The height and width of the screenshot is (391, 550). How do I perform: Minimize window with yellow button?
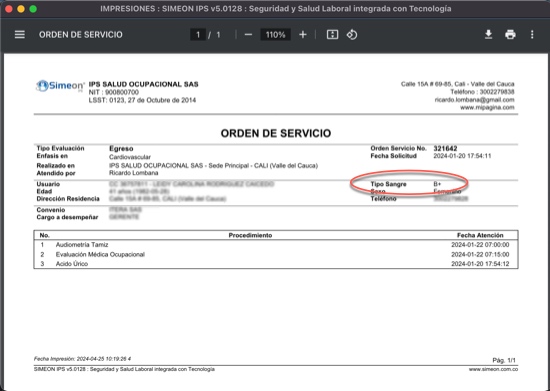tap(21, 9)
